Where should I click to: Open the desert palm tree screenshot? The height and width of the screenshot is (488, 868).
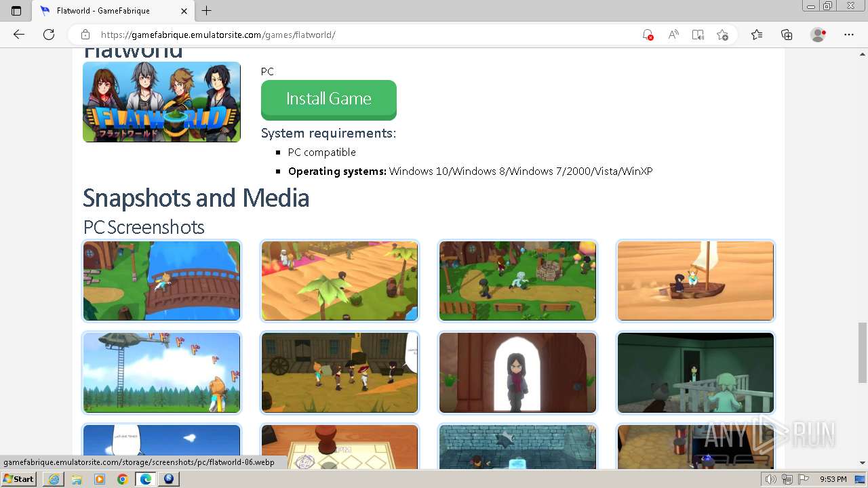point(340,281)
